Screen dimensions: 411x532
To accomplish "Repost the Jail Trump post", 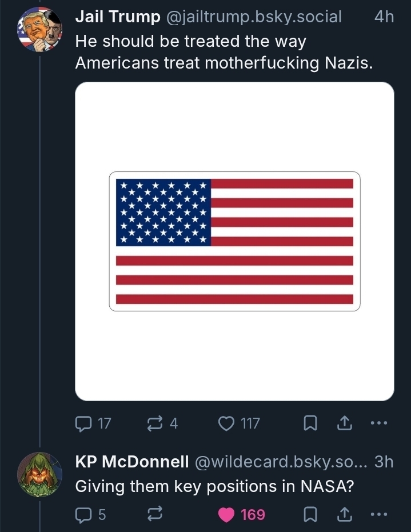I will point(155,423).
